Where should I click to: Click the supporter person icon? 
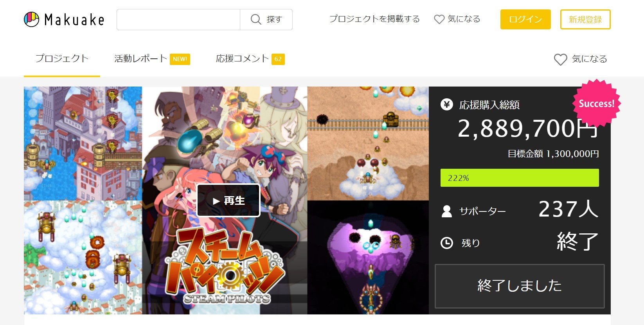(x=446, y=211)
